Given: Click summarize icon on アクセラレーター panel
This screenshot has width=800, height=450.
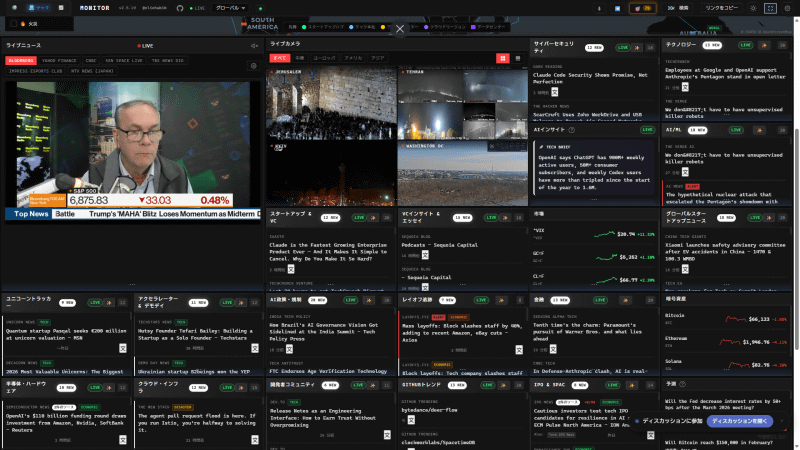Looking at the screenshot, I should pos(241,303).
